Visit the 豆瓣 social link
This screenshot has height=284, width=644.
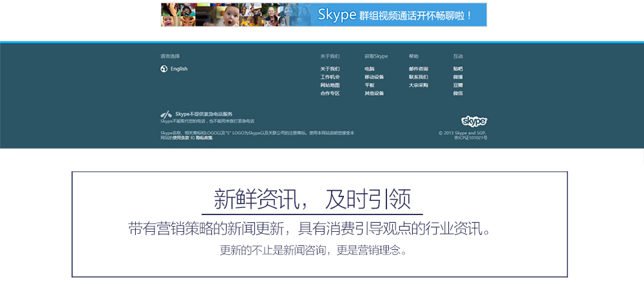458,86
